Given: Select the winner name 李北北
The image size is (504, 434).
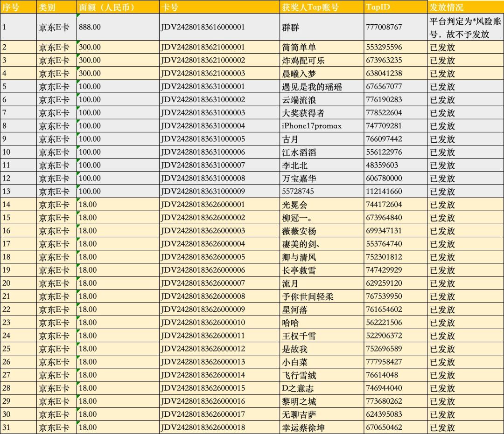Looking at the screenshot, I should pos(294,165).
